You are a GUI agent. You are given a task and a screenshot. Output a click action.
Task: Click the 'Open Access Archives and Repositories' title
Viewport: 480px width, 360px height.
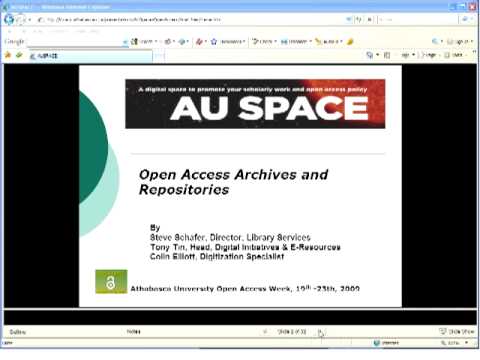234,182
